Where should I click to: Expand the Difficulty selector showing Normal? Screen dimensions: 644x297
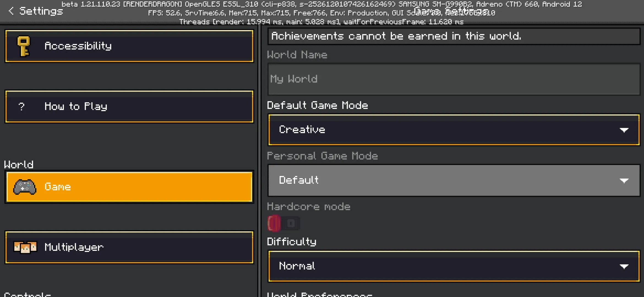click(x=454, y=266)
